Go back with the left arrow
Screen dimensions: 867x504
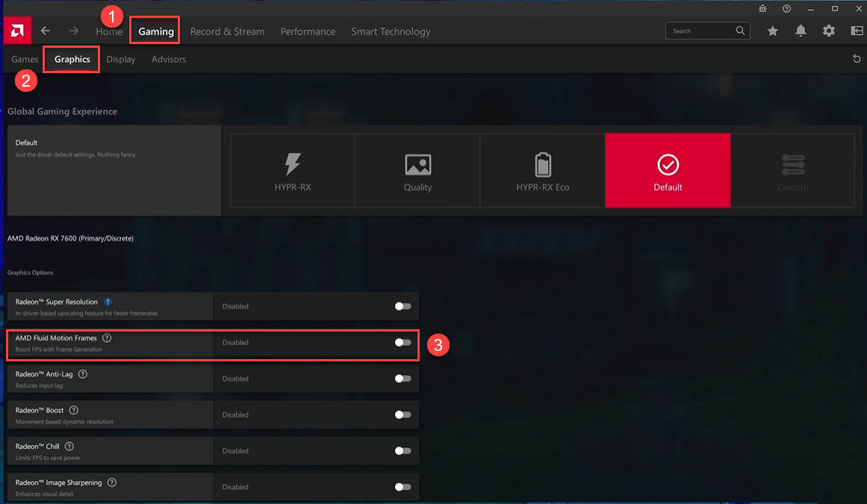pyautogui.click(x=46, y=31)
